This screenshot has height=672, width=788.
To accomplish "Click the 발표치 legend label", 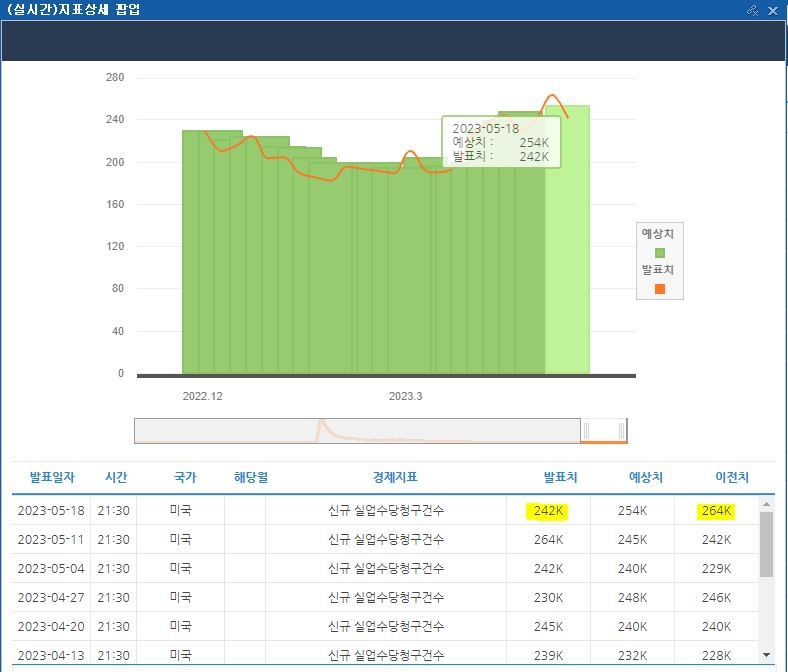I will [x=657, y=270].
